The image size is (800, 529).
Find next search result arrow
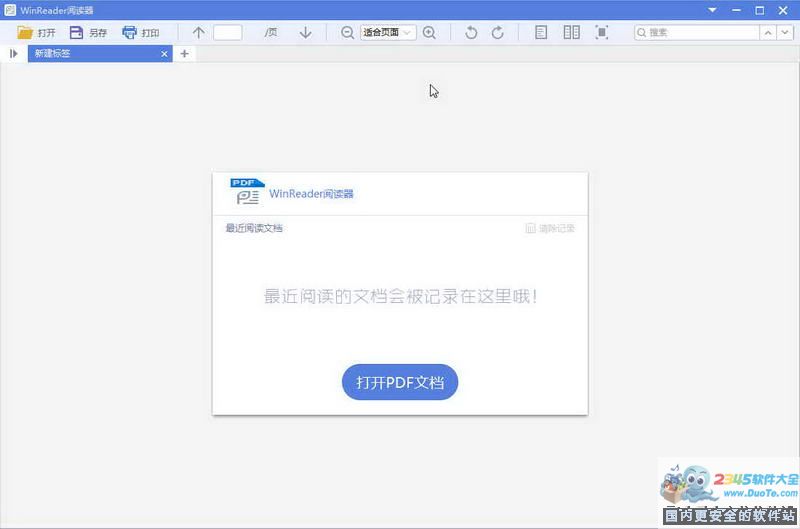(785, 33)
